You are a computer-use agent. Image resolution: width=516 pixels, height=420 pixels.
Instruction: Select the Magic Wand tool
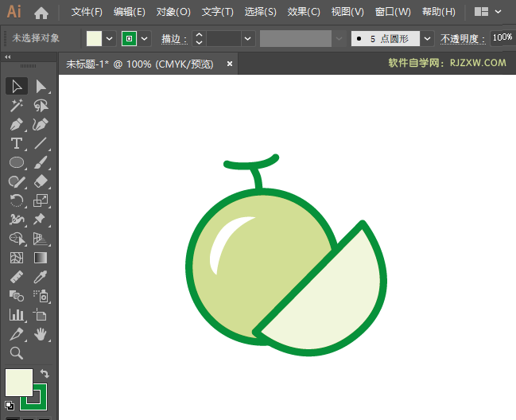[x=17, y=105]
